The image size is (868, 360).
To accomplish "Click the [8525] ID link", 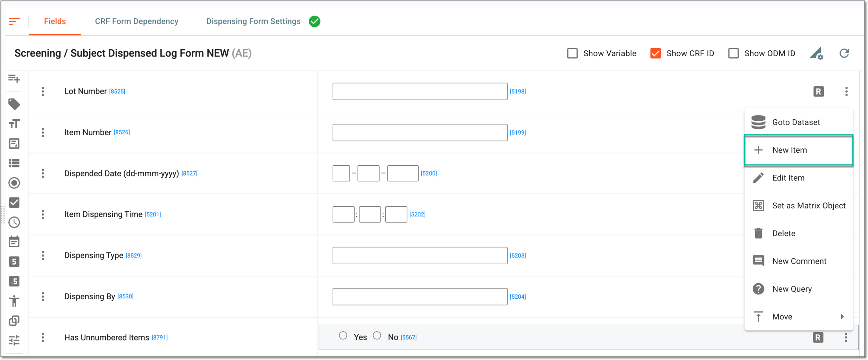I will point(117,92).
